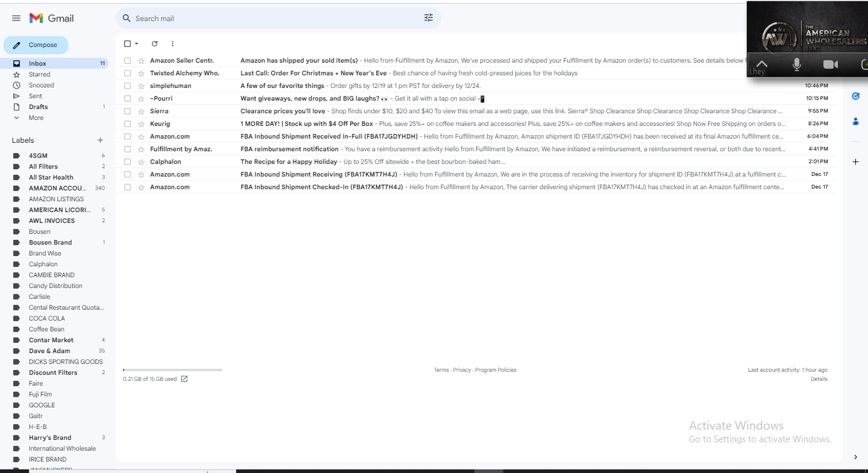Open "Last Call: Order For Christmas" email
This screenshot has width=868, height=473.
pos(476,73)
